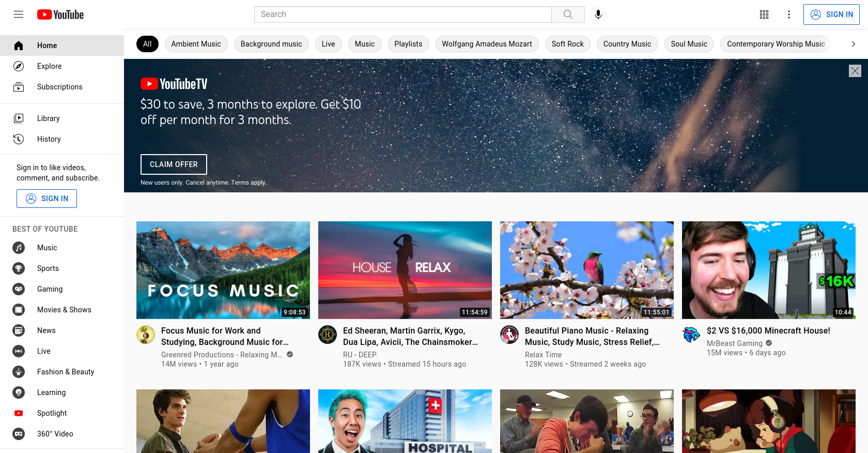Open Explore in sidebar
Image resolution: width=868 pixels, height=453 pixels.
62,66
